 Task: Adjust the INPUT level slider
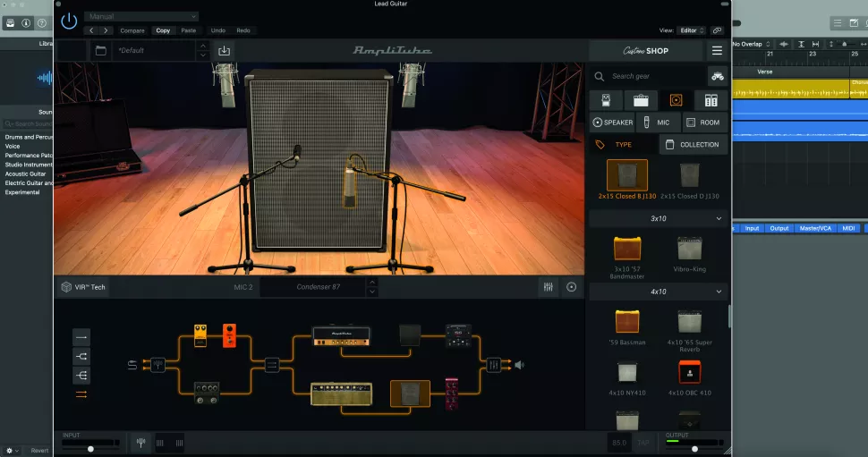[90, 449]
